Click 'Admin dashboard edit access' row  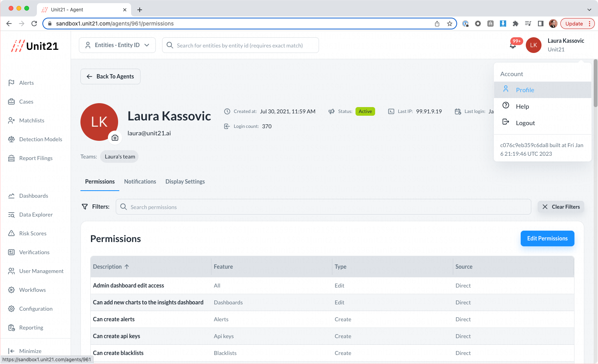(x=332, y=286)
